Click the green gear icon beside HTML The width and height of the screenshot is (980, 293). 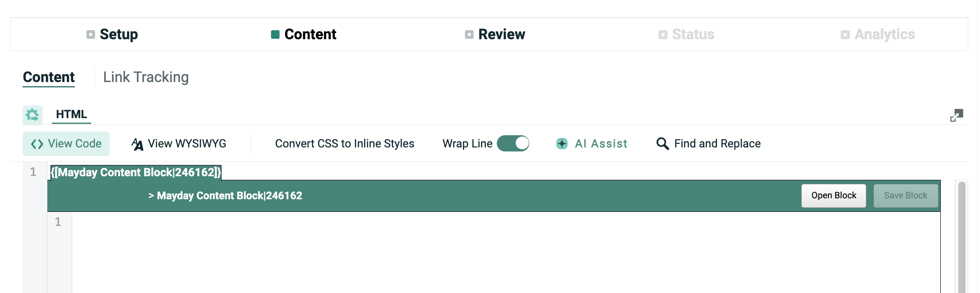32,115
